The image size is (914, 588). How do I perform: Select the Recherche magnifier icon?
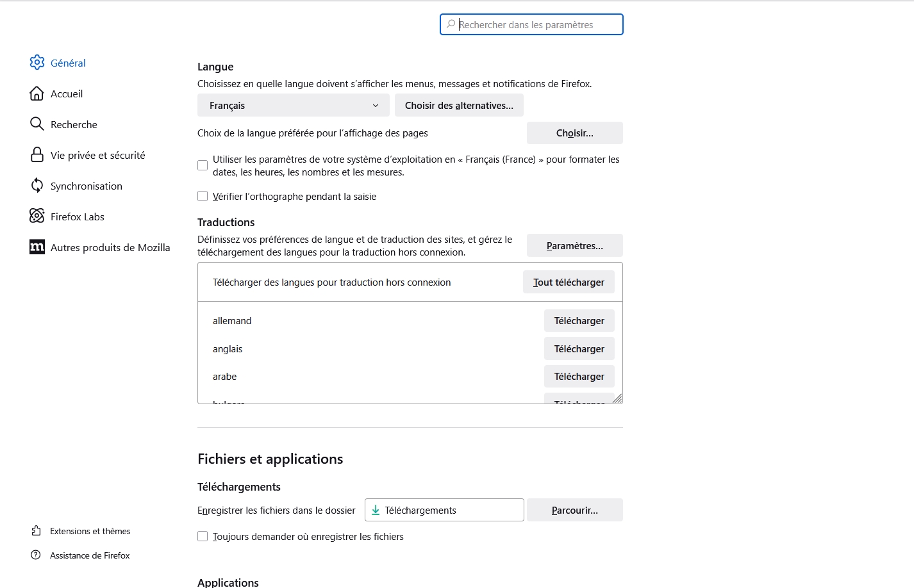pos(37,124)
